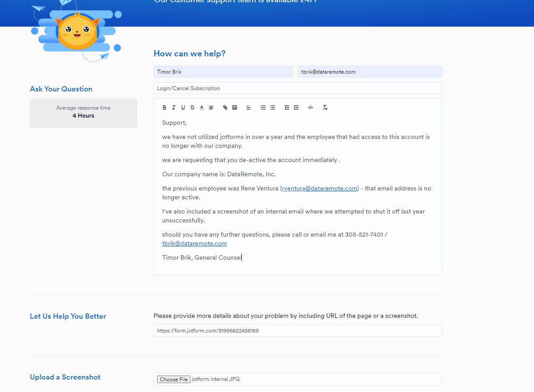Viewport: 534px width, 392px height.
Task: Insert an image into the message
Action: point(235,107)
